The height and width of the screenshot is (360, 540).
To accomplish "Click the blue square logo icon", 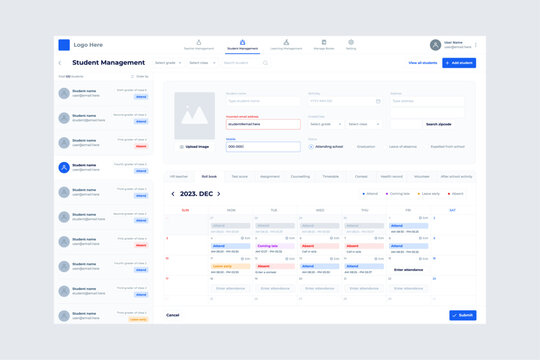I will 64,45.
